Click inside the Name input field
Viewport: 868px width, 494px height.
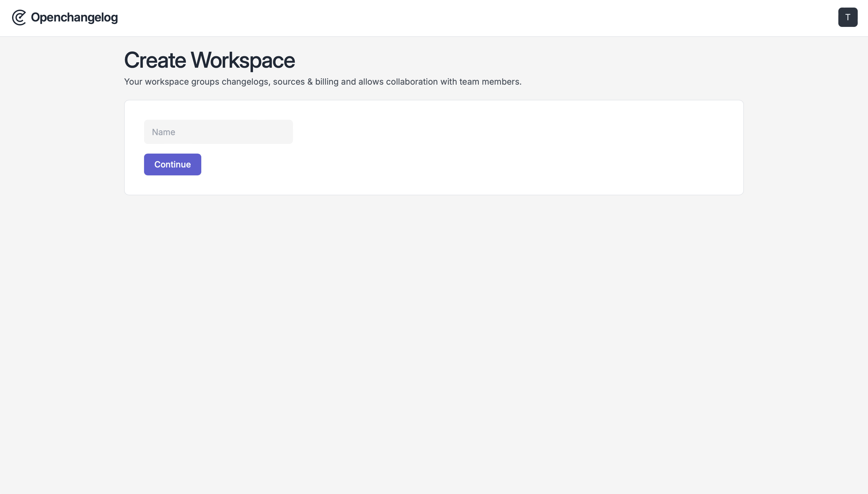tap(218, 132)
